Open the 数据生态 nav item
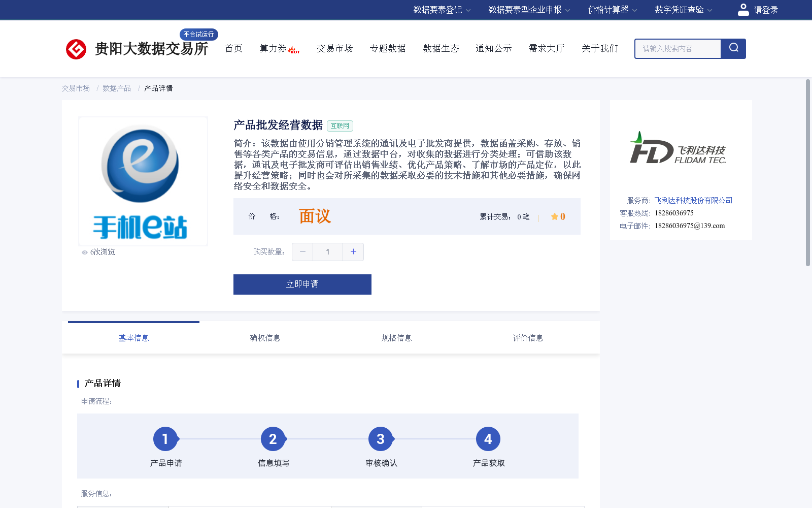812x508 pixels. click(441, 48)
